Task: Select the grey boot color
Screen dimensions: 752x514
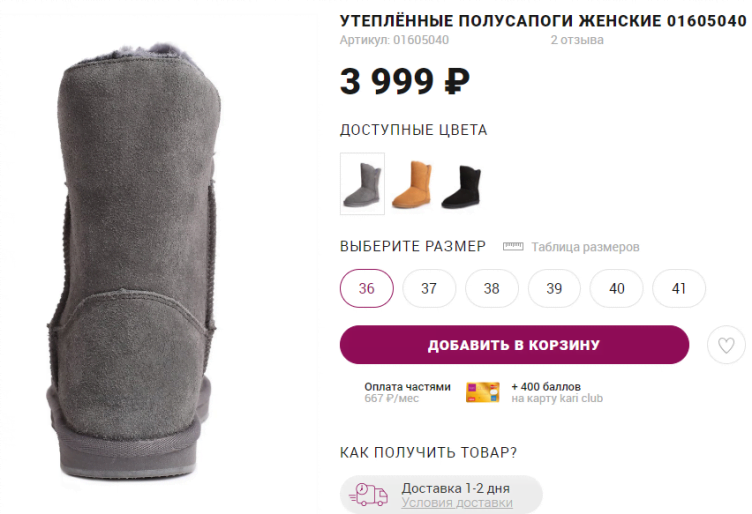Action: (x=362, y=184)
